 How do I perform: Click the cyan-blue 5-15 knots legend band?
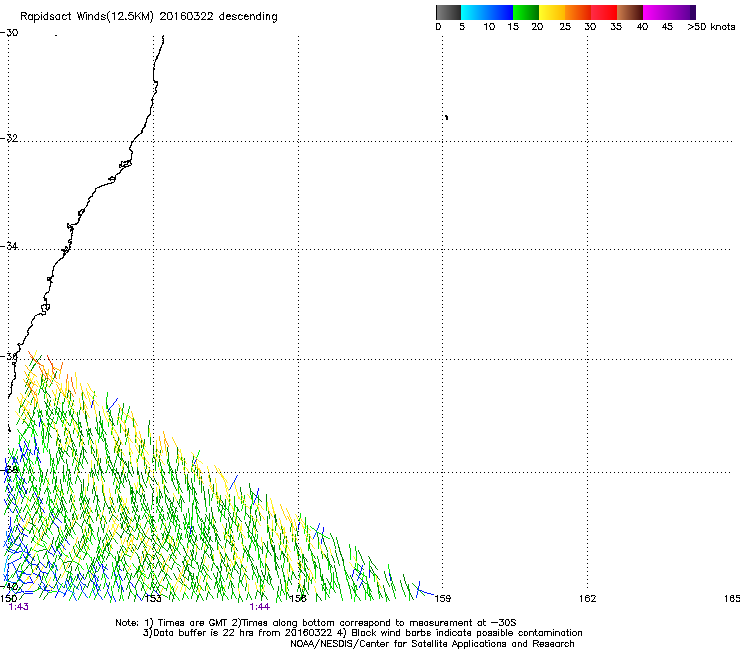[x=487, y=12]
